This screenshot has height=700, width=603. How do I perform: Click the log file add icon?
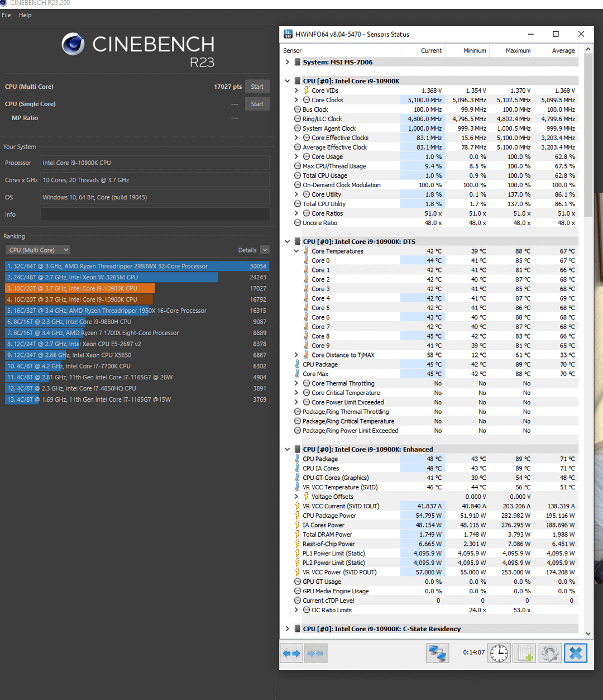(524, 653)
